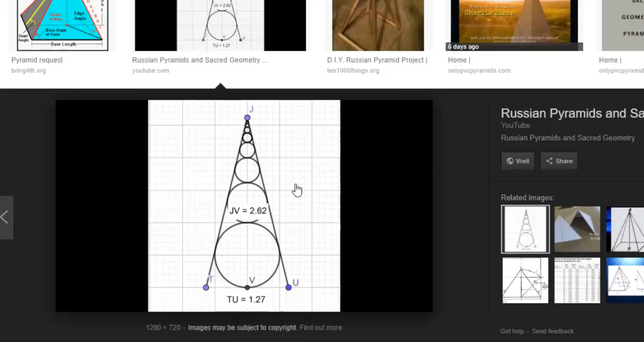Click the onlypvcpyramids.com source link

479,71
